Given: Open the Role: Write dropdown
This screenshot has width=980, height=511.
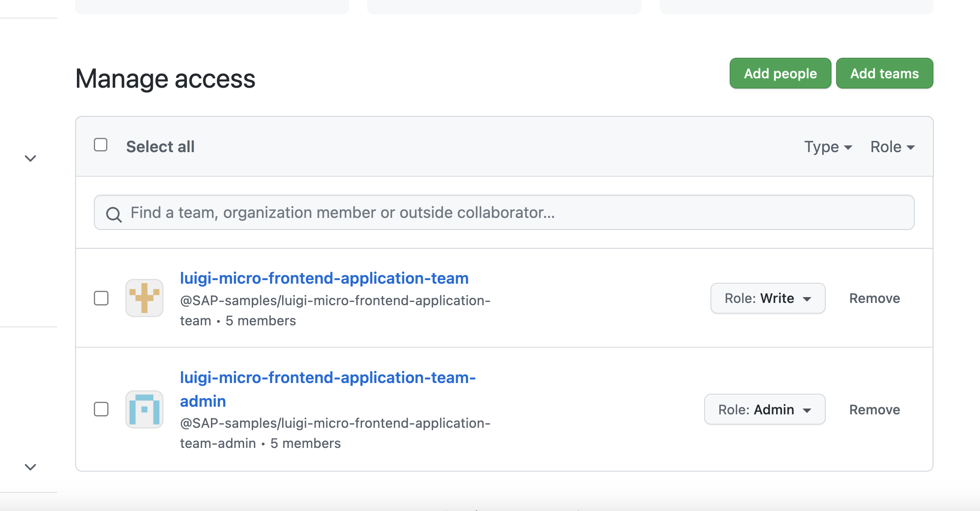Looking at the screenshot, I should (x=767, y=298).
